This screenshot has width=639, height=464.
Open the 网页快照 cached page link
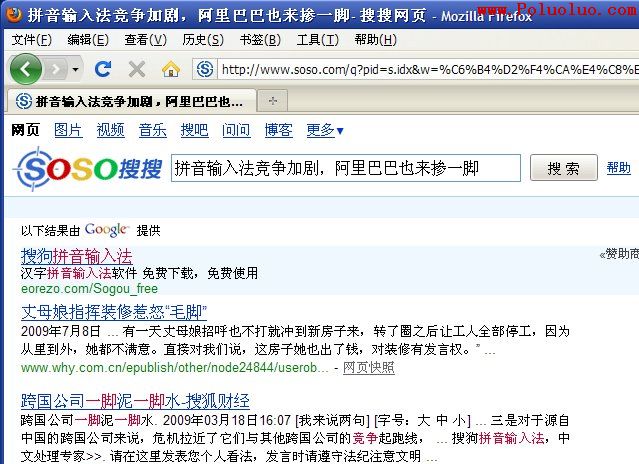[368, 368]
